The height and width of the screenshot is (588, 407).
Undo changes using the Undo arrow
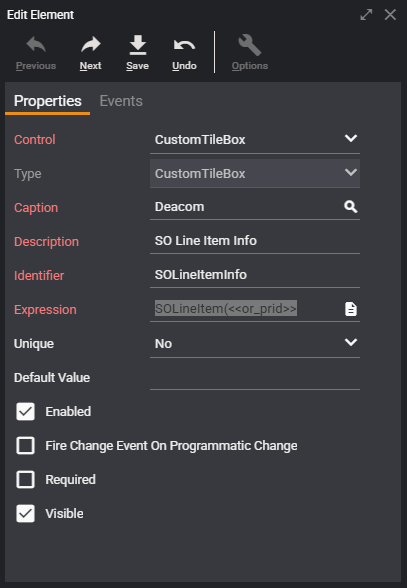[184, 45]
